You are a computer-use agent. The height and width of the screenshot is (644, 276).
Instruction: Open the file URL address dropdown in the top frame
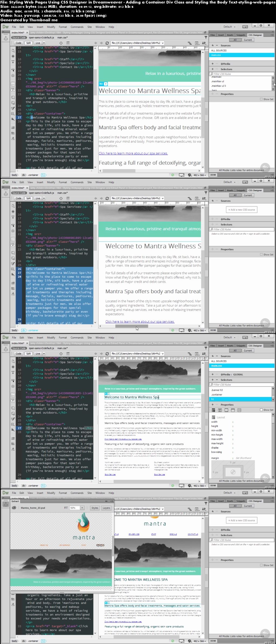[x=163, y=43]
